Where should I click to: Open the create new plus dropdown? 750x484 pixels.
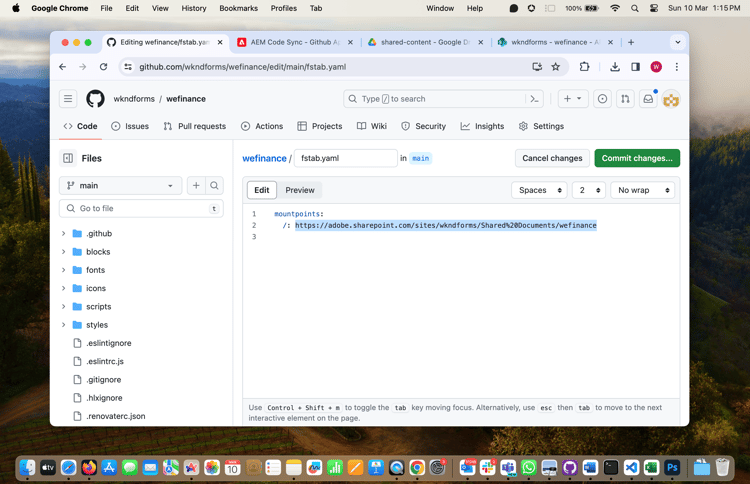(x=573, y=99)
